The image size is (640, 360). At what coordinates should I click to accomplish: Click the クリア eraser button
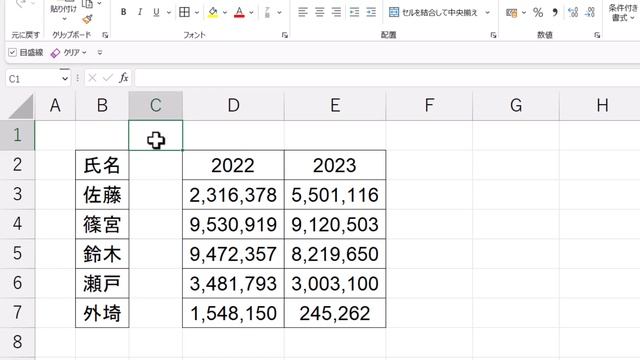pos(68,53)
